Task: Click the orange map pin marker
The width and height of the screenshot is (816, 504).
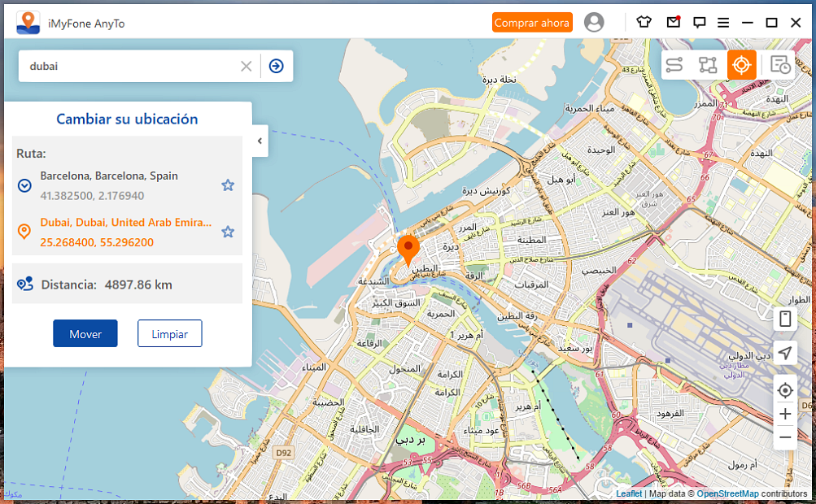Action: pyautogui.click(x=408, y=250)
